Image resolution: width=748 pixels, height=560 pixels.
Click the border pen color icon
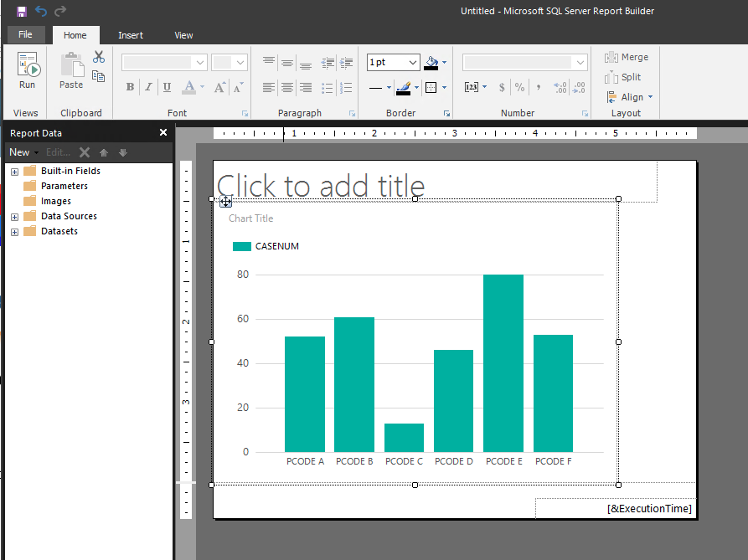403,87
